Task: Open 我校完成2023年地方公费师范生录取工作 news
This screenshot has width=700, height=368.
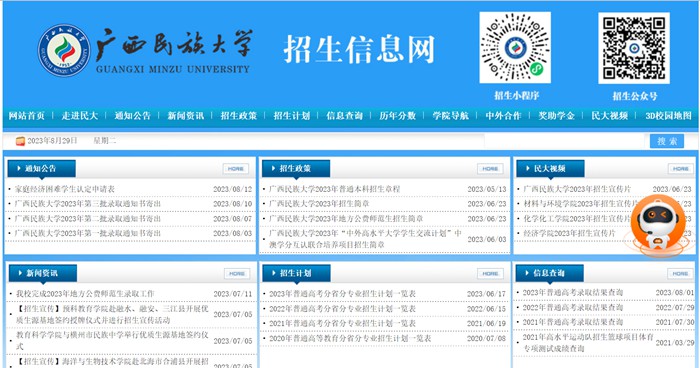Action: 85,294
